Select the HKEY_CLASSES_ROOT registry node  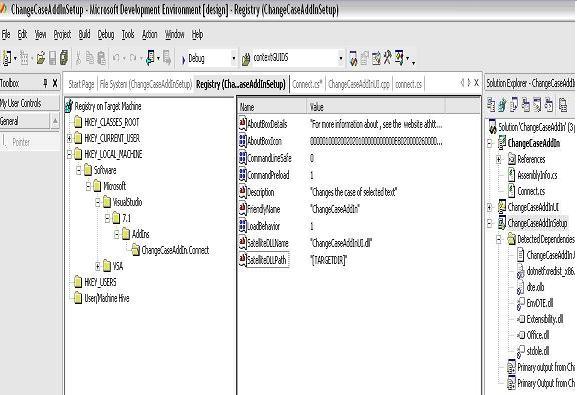[111, 122]
